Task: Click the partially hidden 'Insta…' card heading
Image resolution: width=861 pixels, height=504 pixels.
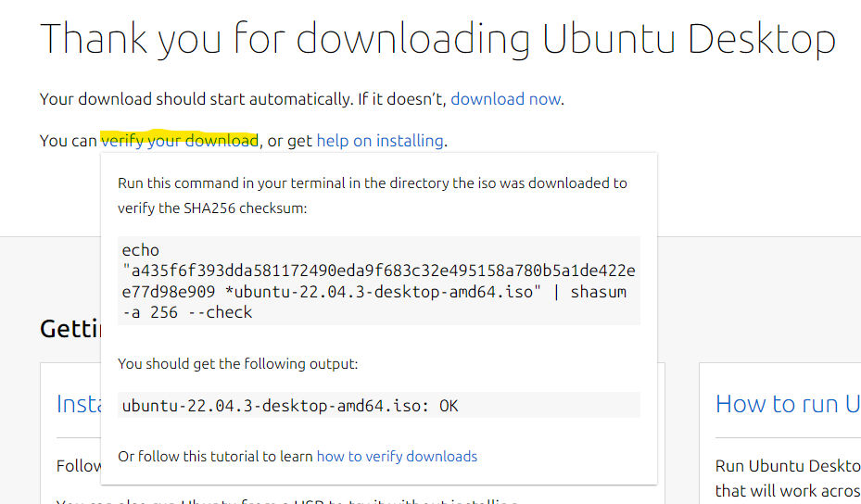Action: (79, 404)
